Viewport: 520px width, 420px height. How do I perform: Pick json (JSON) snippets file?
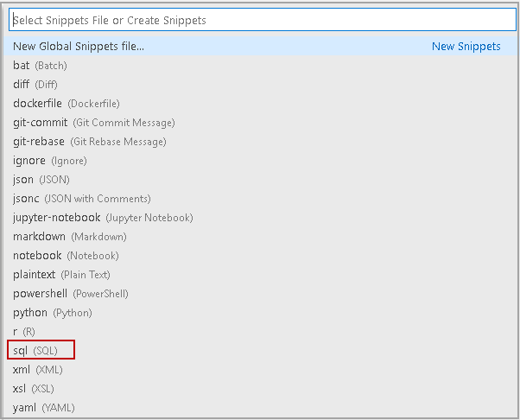41,180
